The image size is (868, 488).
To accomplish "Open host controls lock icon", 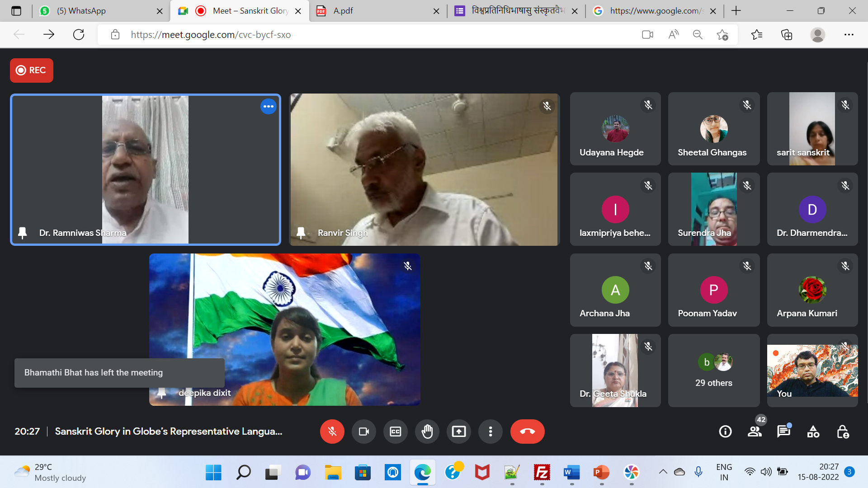I will (843, 432).
